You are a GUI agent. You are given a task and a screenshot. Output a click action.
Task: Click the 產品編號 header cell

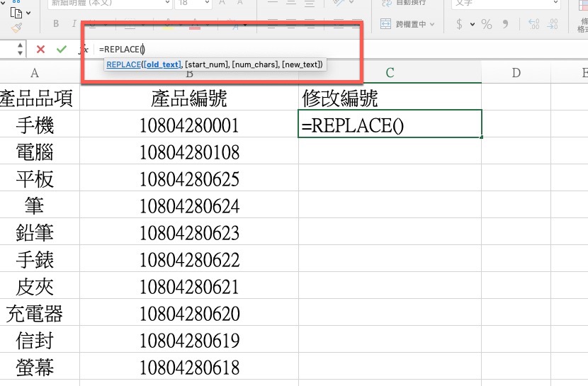point(189,98)
